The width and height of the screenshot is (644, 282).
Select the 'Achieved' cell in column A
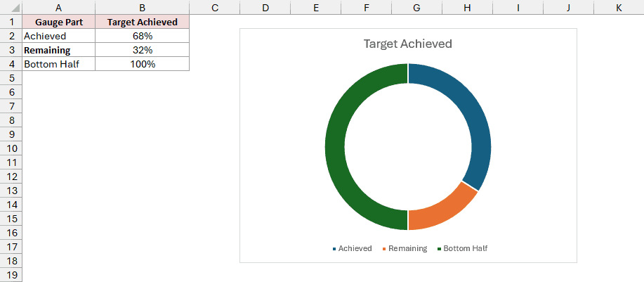point(59,36)
